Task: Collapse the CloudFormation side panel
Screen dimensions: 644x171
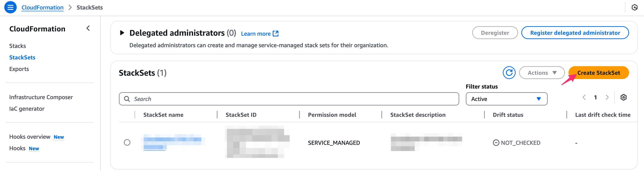Action: tap(88, 28)
